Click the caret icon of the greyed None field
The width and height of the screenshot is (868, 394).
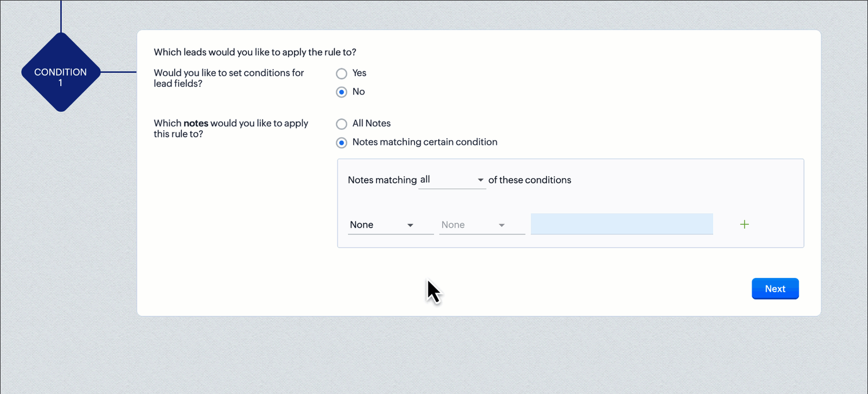pyautogui.click(x=502, y=225)
